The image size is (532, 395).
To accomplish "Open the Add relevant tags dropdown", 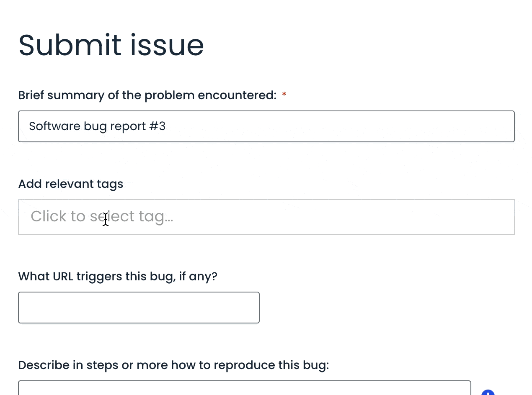I will [266, 217].
